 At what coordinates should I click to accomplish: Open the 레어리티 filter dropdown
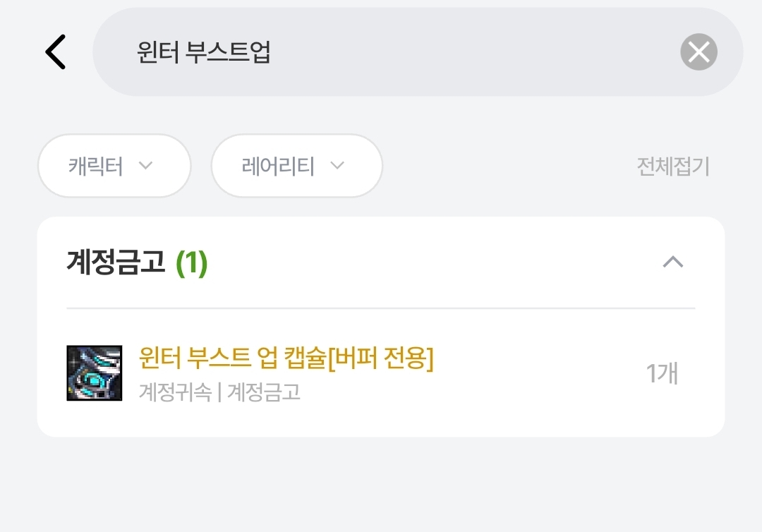point(296,166)
